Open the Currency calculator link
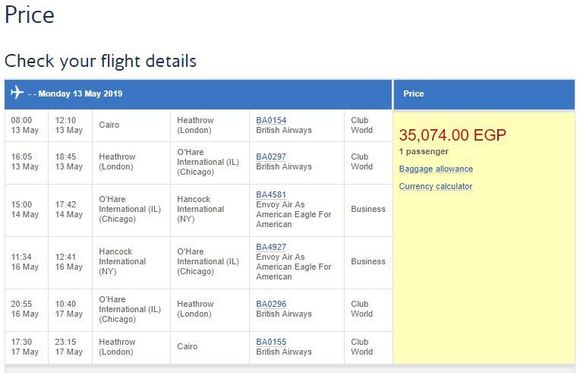This screenshot has width=580, height=373. (x=435, y=186)
